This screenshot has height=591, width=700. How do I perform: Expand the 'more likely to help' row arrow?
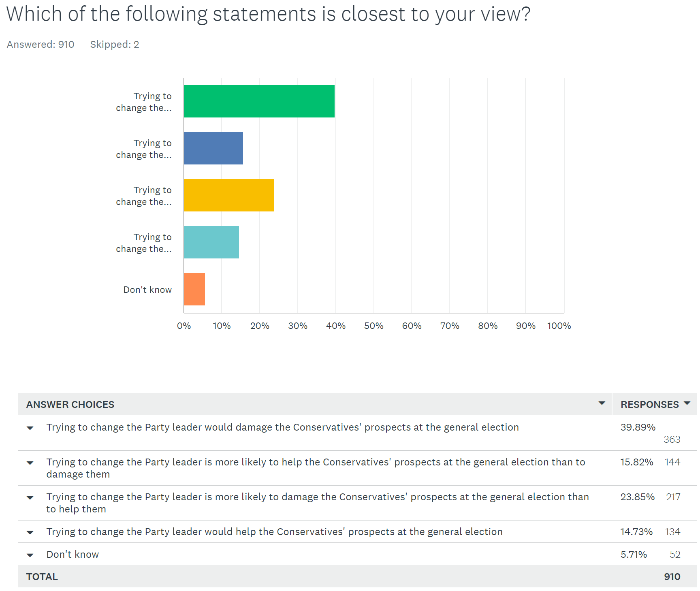click(x=30, y=463)
